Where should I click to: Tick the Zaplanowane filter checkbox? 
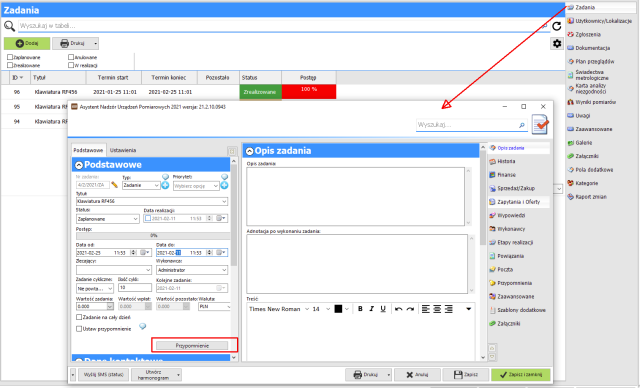[x=10, y=57]
